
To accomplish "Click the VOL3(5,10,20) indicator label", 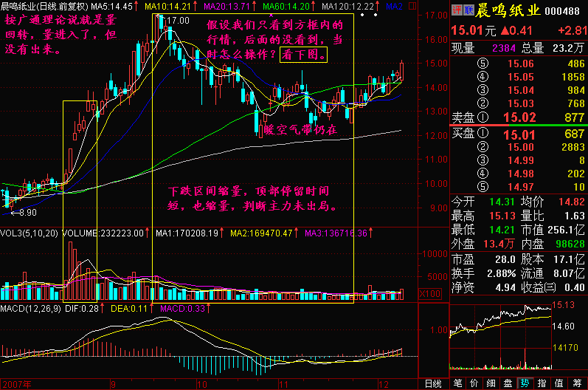I will (x=30, y=233).
